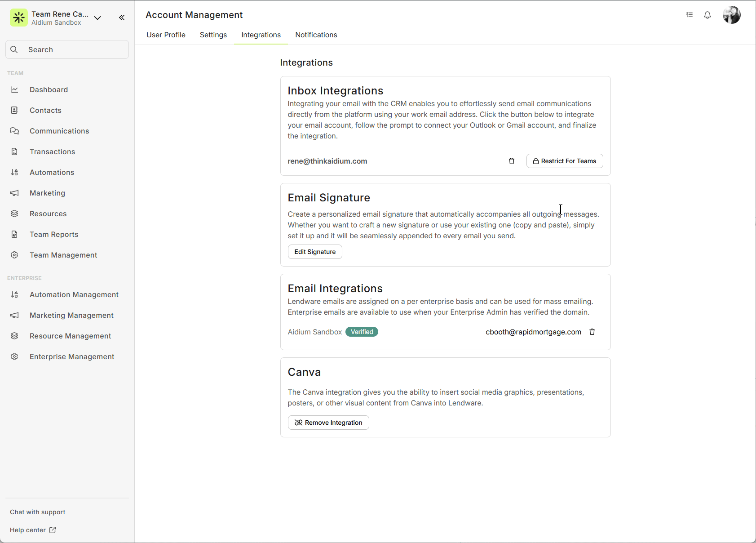Click the Team Management gear icon
The image size is (756, 543).
coord(14,255)
